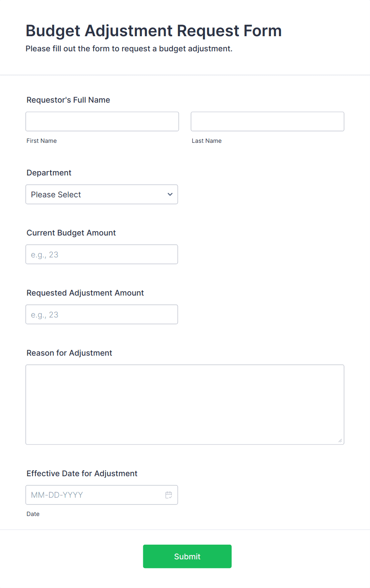Image resolution: width=370 pixels, height=588 pixels.
Task: Click the 'Last Name' sublabel
Action: pos(206,140)
